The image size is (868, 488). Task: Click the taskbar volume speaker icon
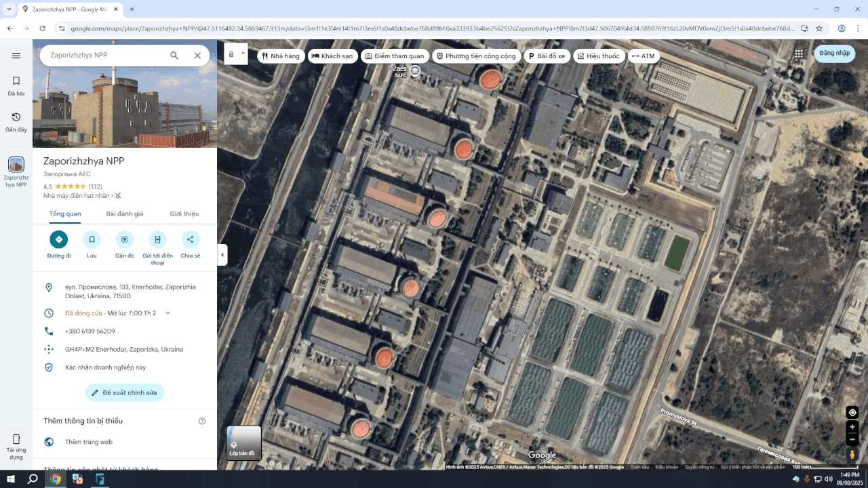(x=828, y=479)
